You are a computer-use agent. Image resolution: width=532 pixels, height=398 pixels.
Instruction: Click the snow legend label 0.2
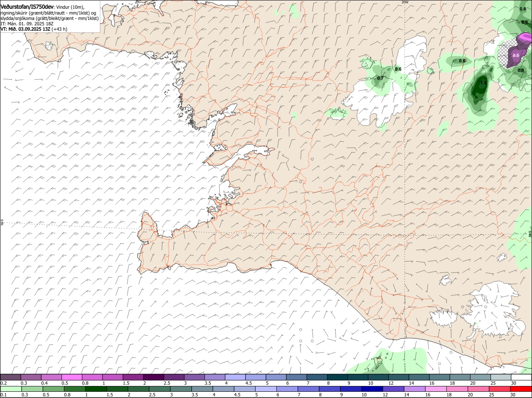3,383
